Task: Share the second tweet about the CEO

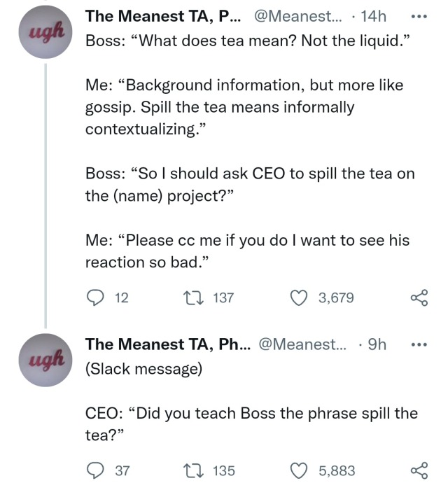Action: click(x=419, y=470)
